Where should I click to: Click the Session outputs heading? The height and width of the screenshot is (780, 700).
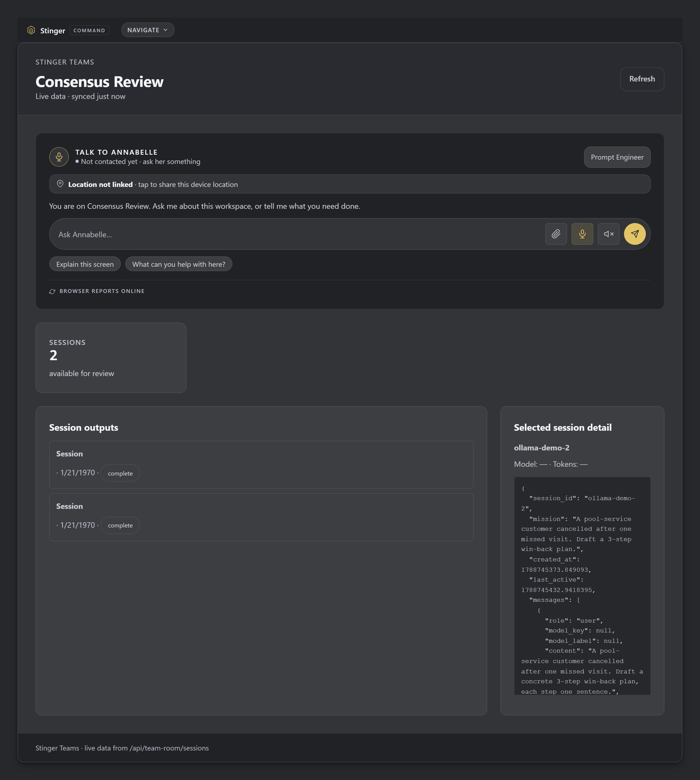click(x=83, y=427)
